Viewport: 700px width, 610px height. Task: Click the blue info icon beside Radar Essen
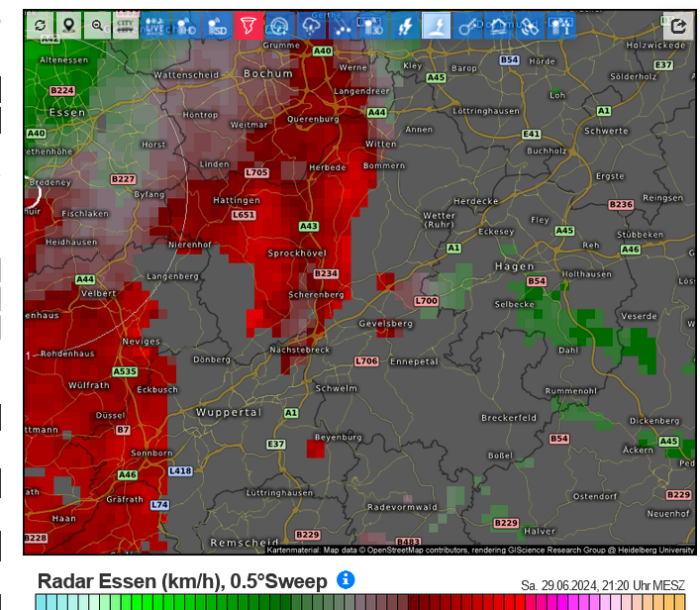(346, 579)
